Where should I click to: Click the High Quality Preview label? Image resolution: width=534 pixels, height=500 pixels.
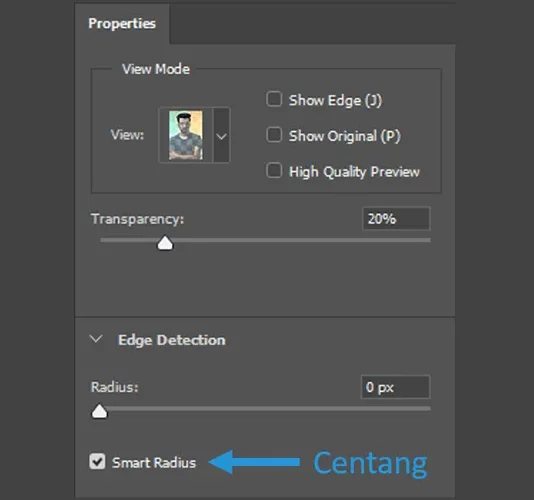[354, 172]
